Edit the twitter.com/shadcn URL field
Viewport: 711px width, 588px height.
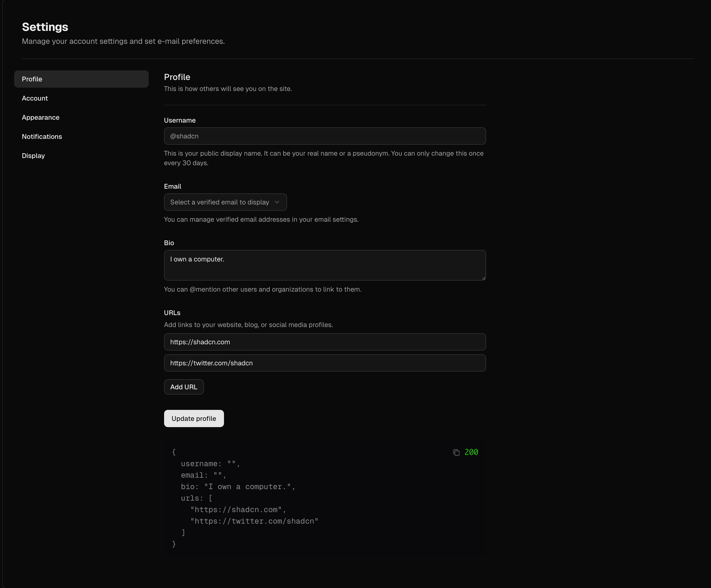325,363
